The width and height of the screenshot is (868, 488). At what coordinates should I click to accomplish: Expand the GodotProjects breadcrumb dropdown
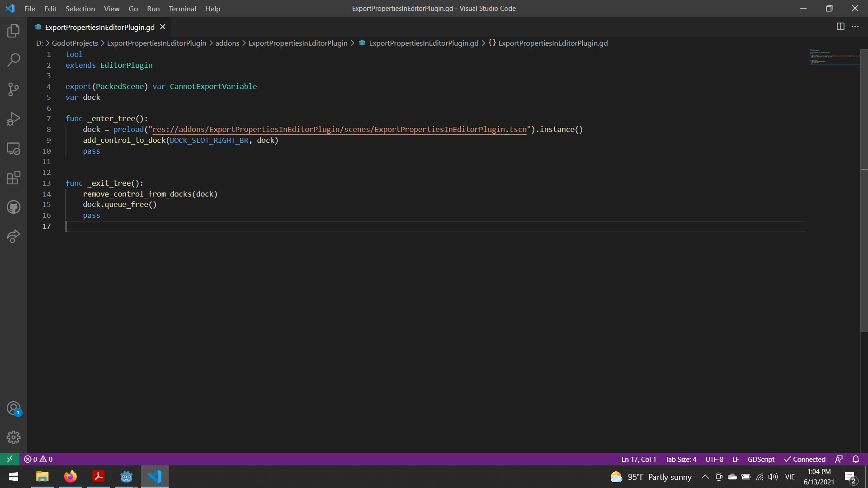[x=75, y=43]
